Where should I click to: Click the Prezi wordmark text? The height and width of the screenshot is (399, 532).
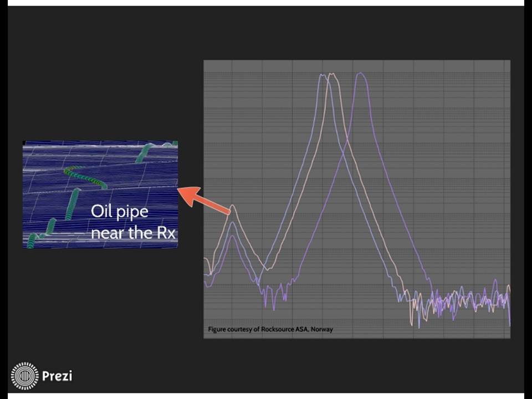point(57,376)
